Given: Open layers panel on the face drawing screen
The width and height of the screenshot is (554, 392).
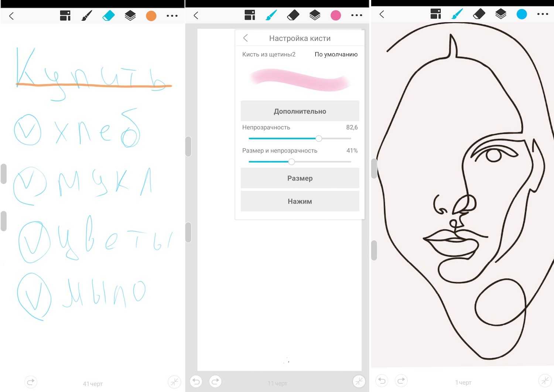Looking at the screenshot, I should coord(500,14).
